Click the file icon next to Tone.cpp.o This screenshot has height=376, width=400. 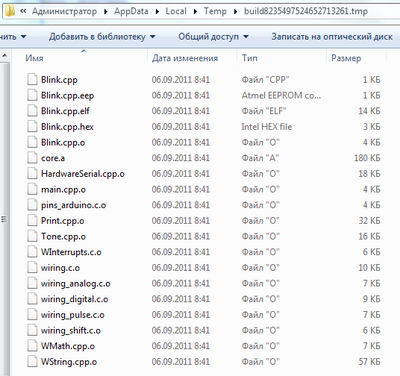(32, 236)
